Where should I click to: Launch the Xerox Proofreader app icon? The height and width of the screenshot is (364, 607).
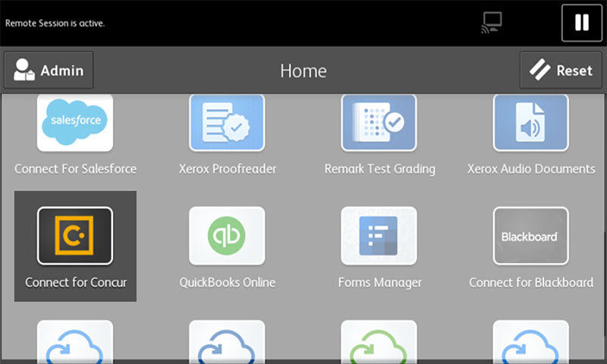tap(227, 122)
